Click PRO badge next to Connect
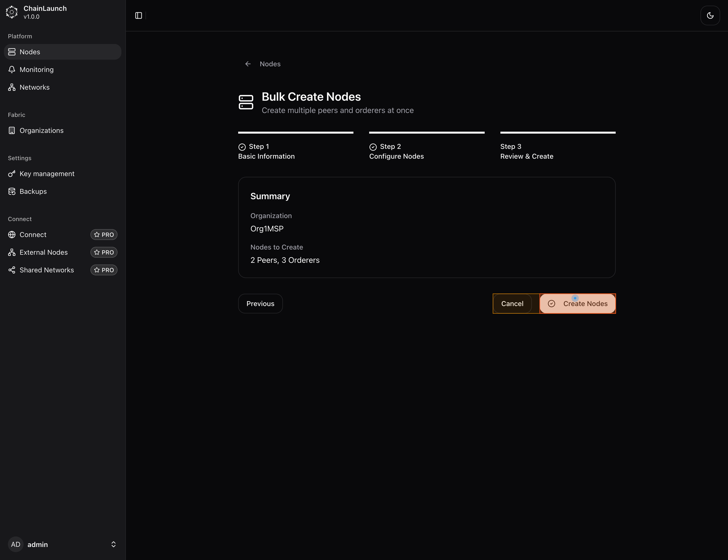 point(104,235)
